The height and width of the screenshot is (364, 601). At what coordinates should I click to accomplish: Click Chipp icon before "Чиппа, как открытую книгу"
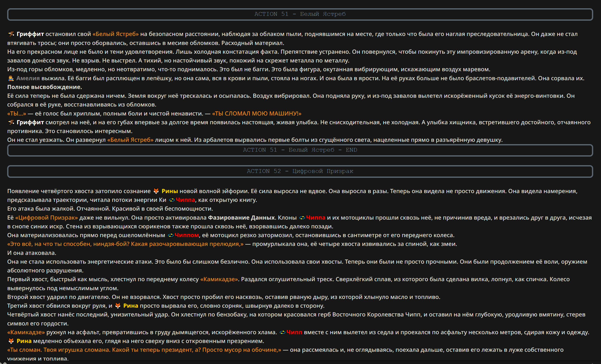[172, 200]
